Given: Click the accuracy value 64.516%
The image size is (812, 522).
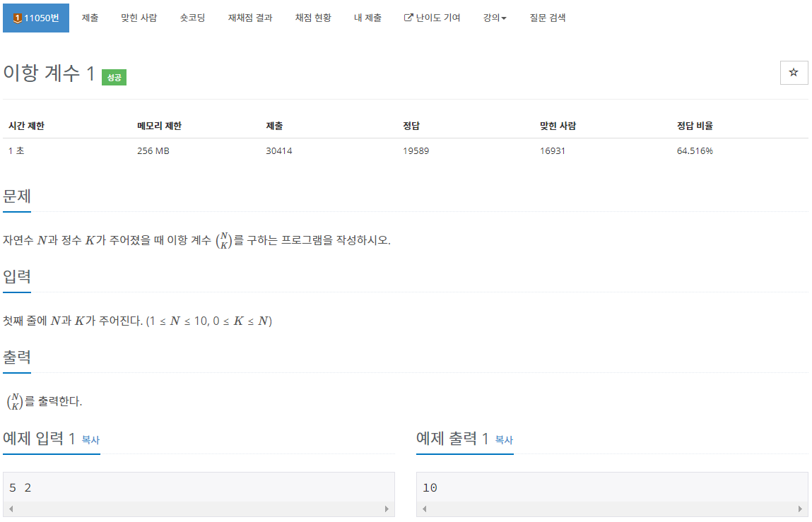Looking at the screenshot, I should pyautogui.click(x=695, y=150).
